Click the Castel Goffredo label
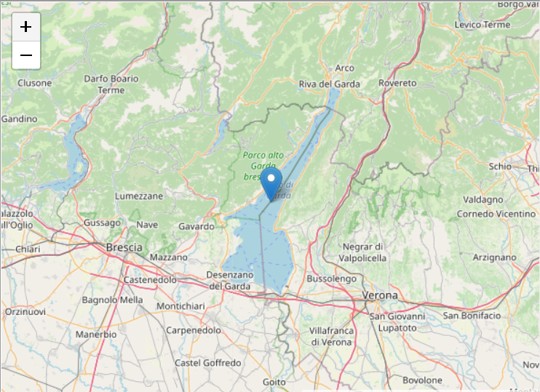 tap(207, 363)
